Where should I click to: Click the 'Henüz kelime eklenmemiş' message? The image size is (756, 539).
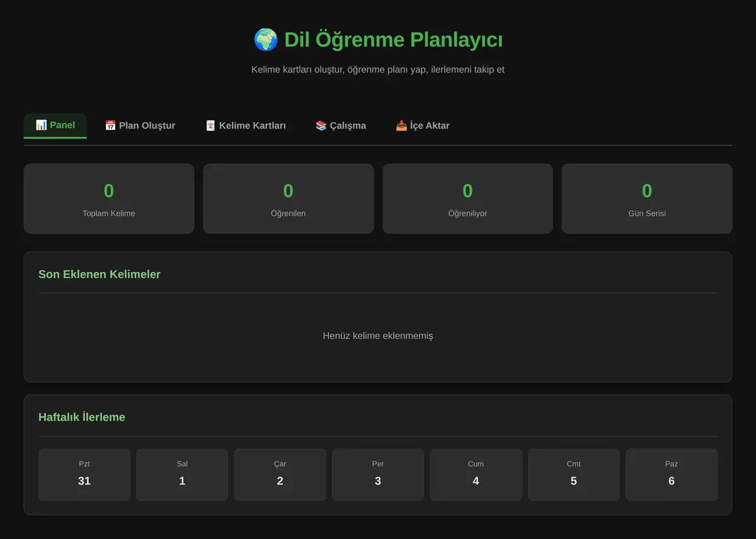[x=378, y=336]
